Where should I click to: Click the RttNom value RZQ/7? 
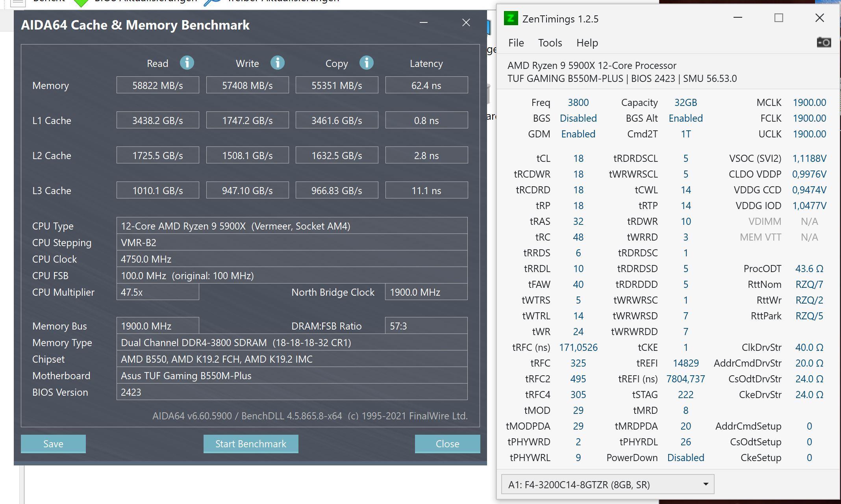click(x=809, y=284)
